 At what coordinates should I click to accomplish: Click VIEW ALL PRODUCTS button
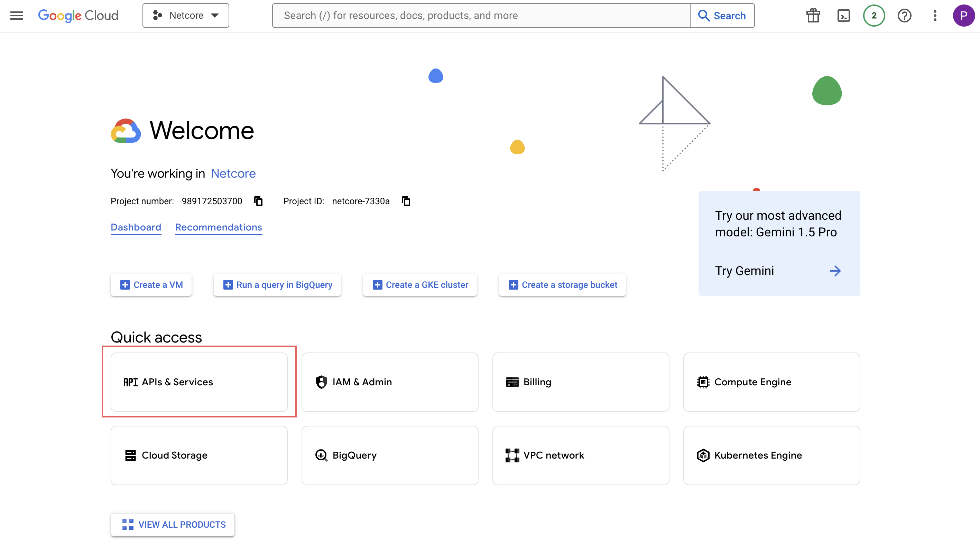pyautogui.click(x=173, y=525)
